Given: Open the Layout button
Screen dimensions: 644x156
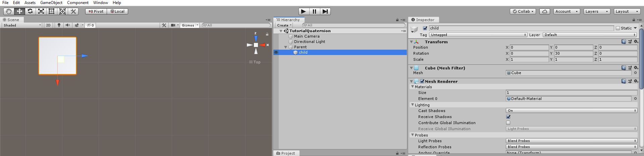Looking at the screenshot, I should (627, 11).
